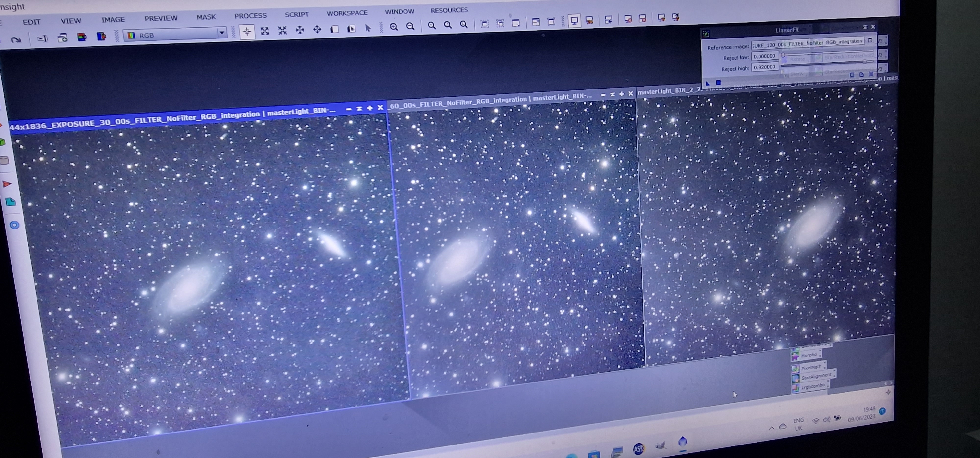Click the Zoom In magnifier icon
The image size is (980, 458).
(x=394, y=27)
